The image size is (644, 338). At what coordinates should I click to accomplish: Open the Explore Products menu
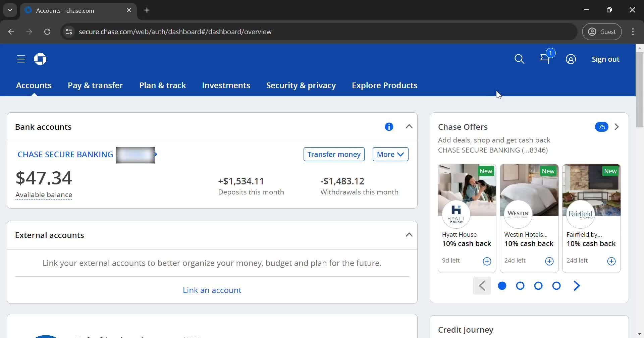click(x=384, y=85)
